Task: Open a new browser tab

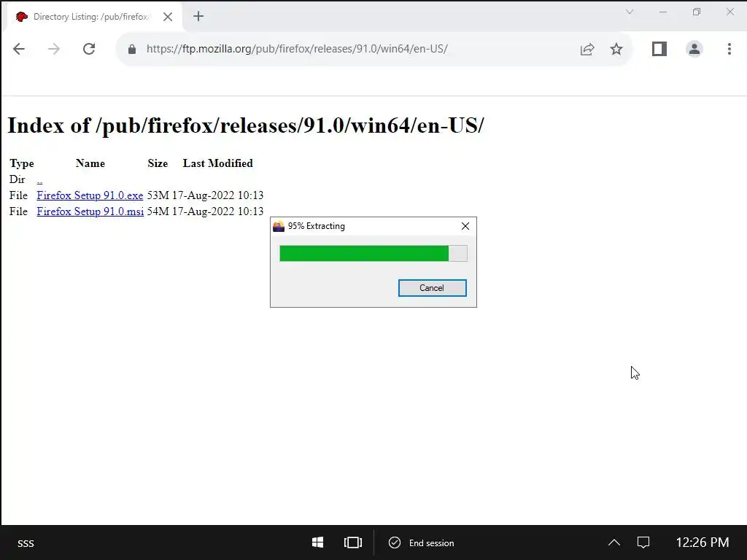Action: tap(198, 17)
